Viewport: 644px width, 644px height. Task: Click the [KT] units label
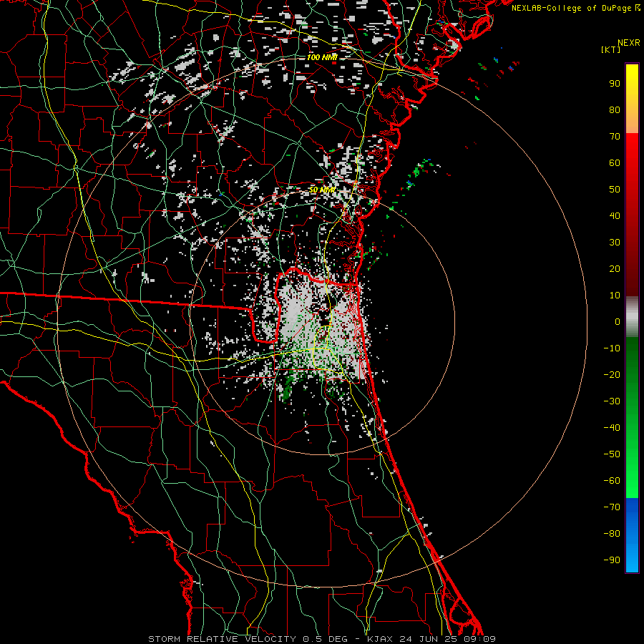[611, 49]
